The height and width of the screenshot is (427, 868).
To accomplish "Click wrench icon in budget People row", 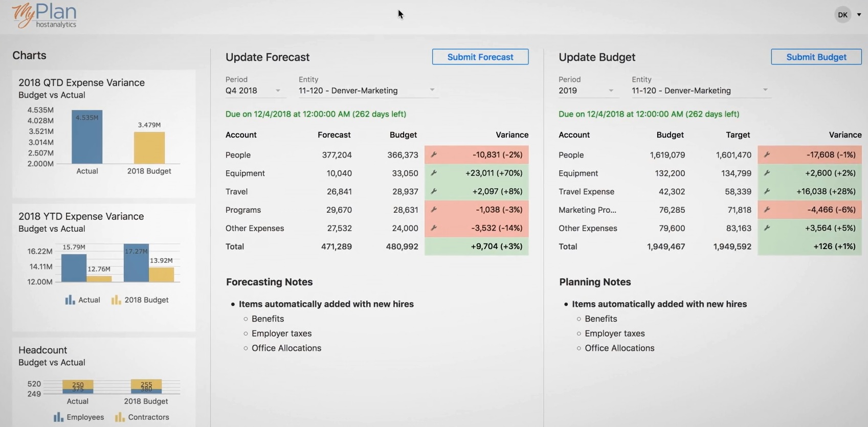I will 767,155.
